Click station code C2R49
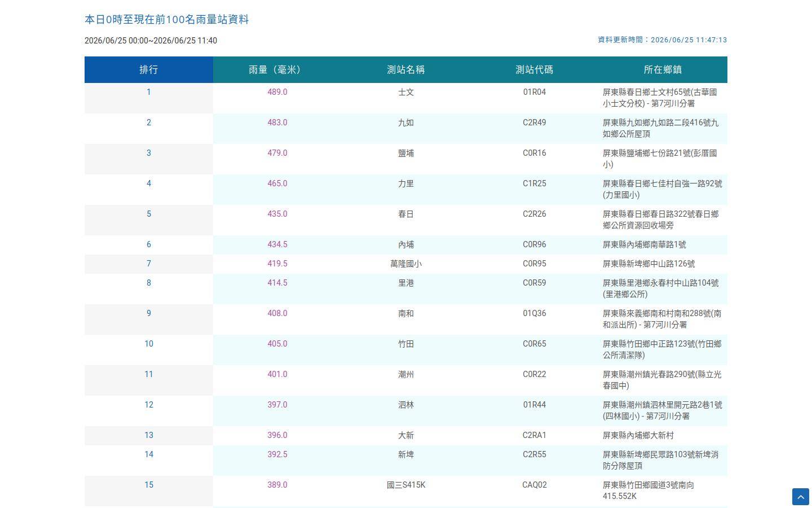This screenshot has width=812, height=508. pos(535,122)
